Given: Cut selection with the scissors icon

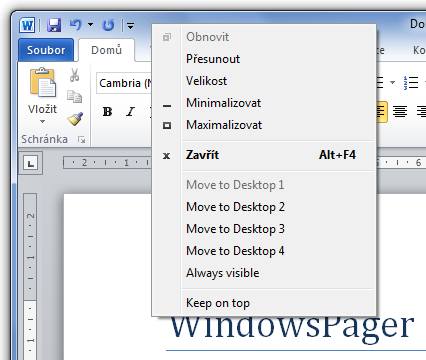Looking at the screenshot, I should (x=74, y=75).
